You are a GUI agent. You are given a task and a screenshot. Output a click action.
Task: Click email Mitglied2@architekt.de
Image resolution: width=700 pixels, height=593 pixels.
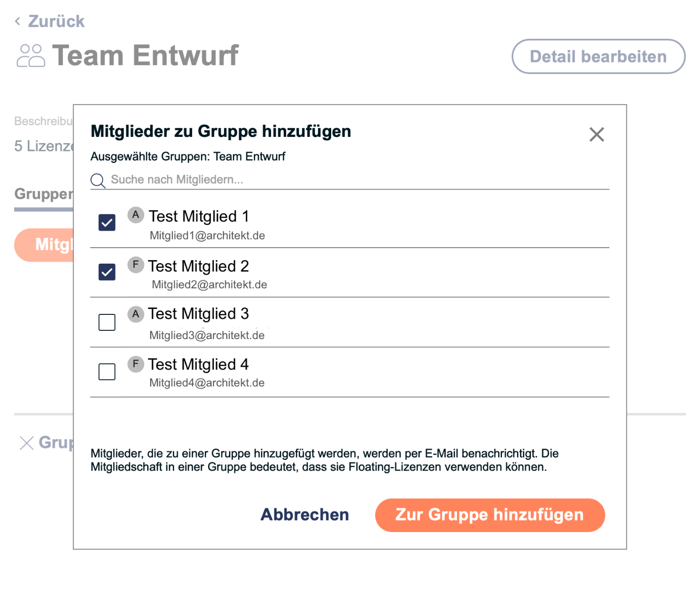pos(209,284)
